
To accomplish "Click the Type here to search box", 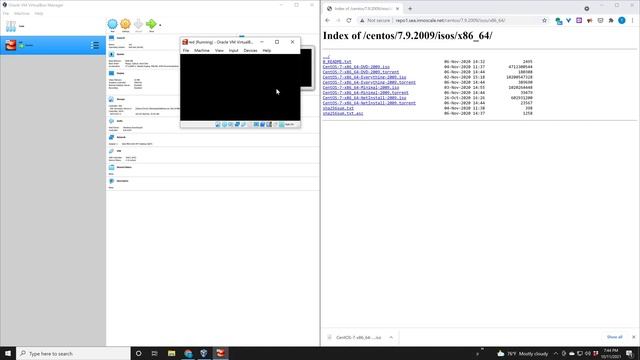I will 73,353.
